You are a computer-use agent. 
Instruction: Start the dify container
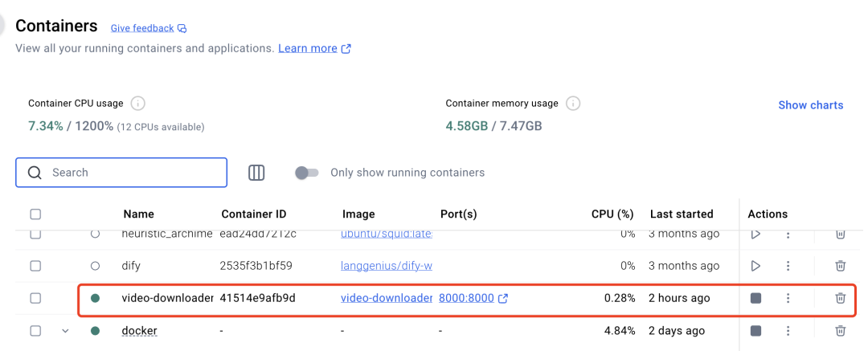[x=755, y=266]
